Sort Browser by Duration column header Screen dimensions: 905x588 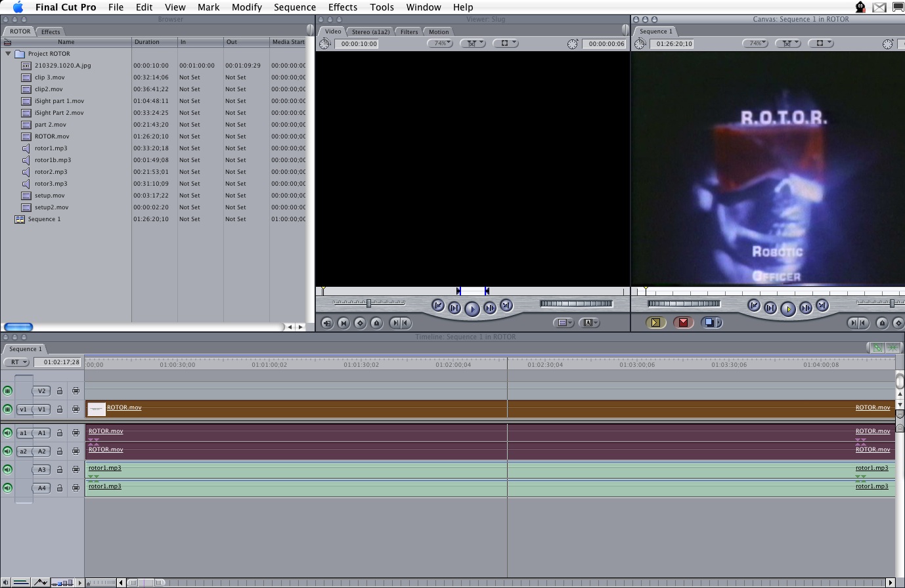tap(154, 42)
